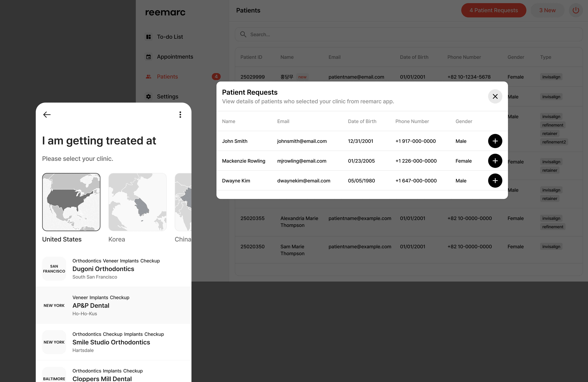Select the China country card

183,202
